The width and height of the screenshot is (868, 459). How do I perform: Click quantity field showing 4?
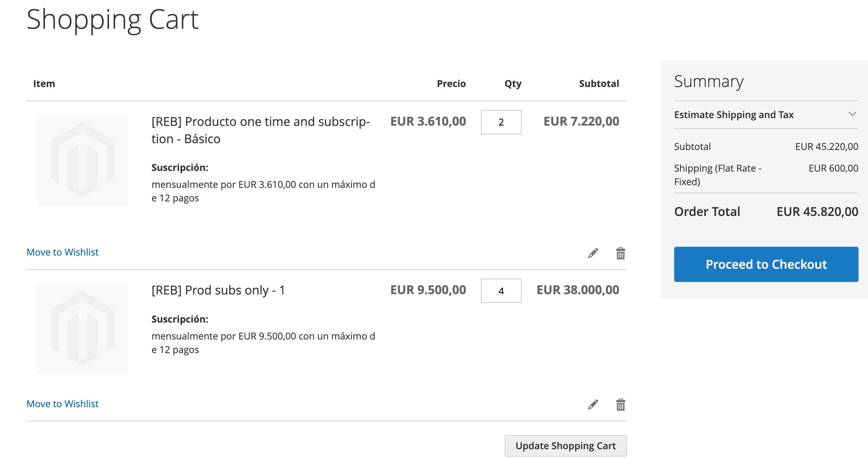coord(501,291)
